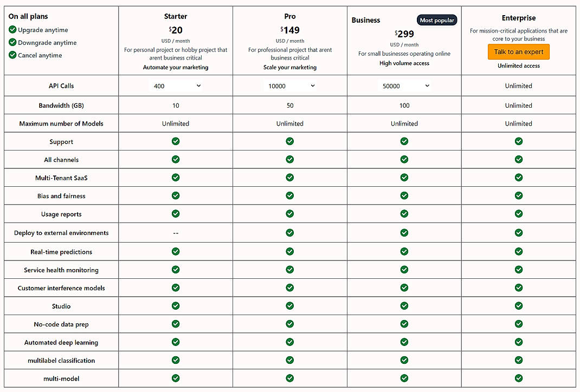This screenshot has width=580, height=392.
Task: Click the Business Automated deep learning checkmark
Action: point(404,342)
